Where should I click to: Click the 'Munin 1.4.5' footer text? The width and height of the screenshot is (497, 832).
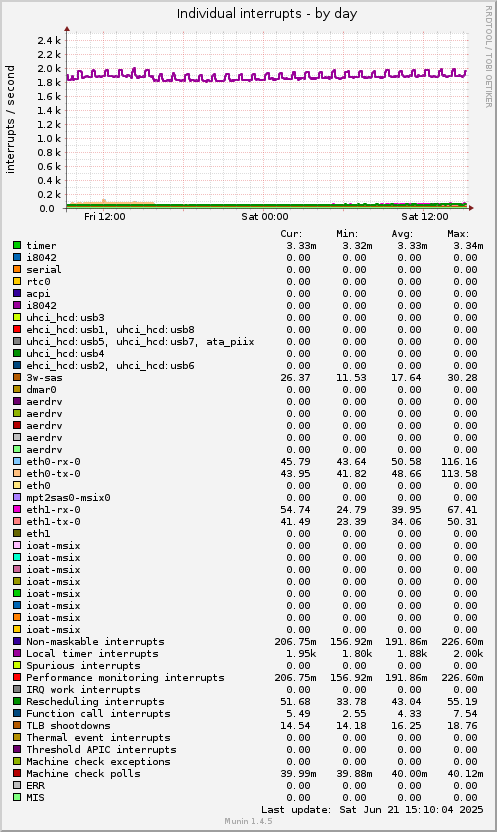[248, 821]
